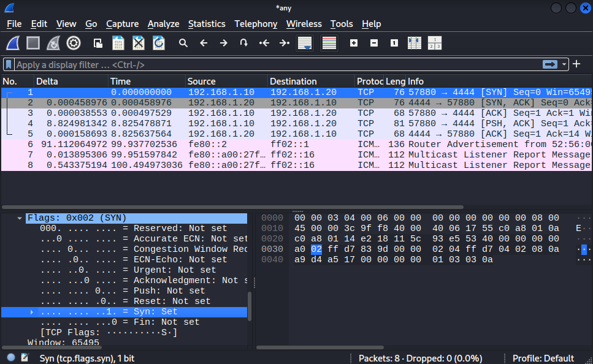Image resolution: width=593 pixels, height=364 pixels.
Task: Stop the running capture
Action: pyautogui.click(x=33, y=43)
